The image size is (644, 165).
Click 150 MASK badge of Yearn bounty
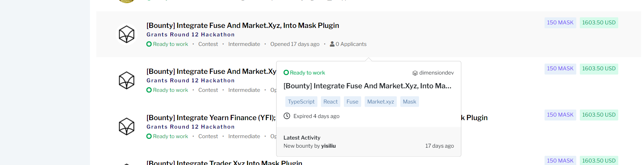pyautogui.click(x=560, y=115)
